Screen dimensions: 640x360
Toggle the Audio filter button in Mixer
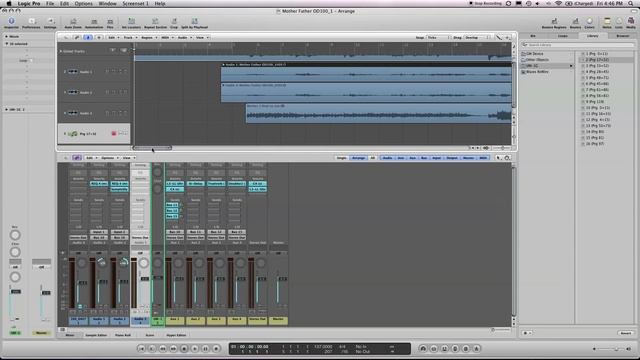[x=387, y=158]
